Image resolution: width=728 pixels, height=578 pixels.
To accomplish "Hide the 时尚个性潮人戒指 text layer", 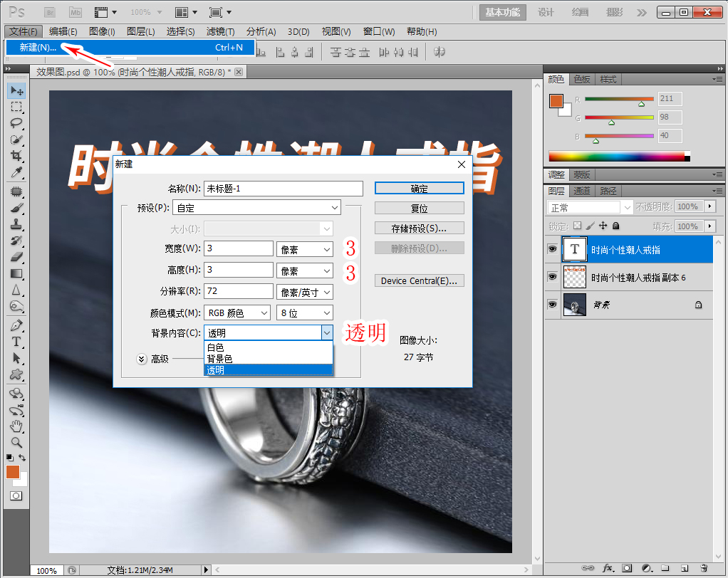I will click(x=552, y=250).
